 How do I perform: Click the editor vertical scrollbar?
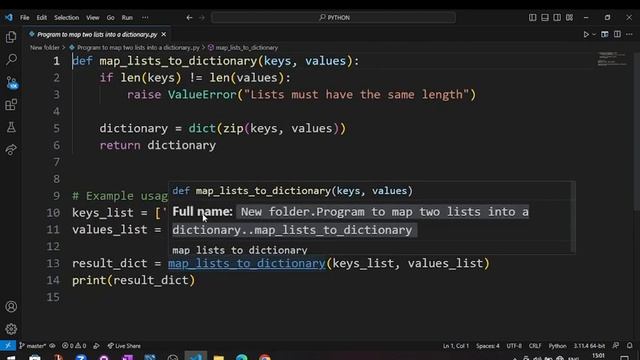[x=636, y=131]
